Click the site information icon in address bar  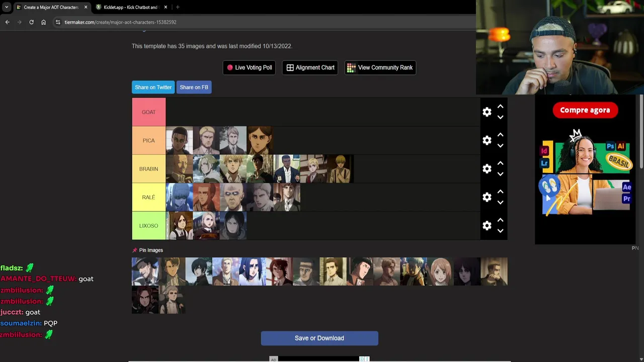tap(58, 22)
